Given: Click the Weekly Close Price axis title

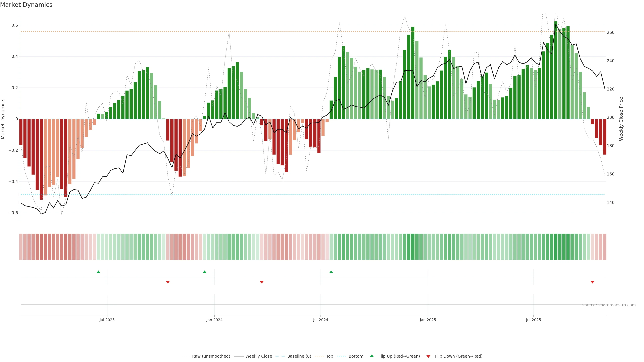Looking at the screenshot, I should click(621, 119).
